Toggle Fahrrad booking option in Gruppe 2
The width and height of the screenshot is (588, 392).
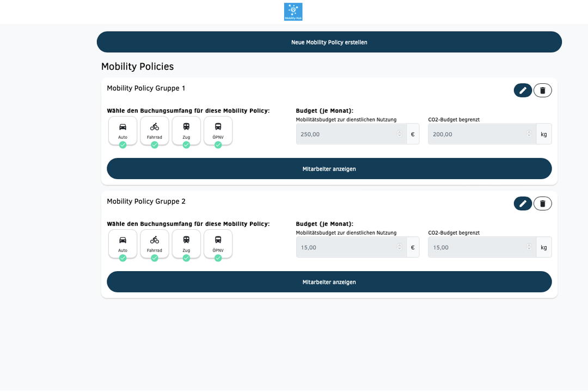tap(155, 244)
